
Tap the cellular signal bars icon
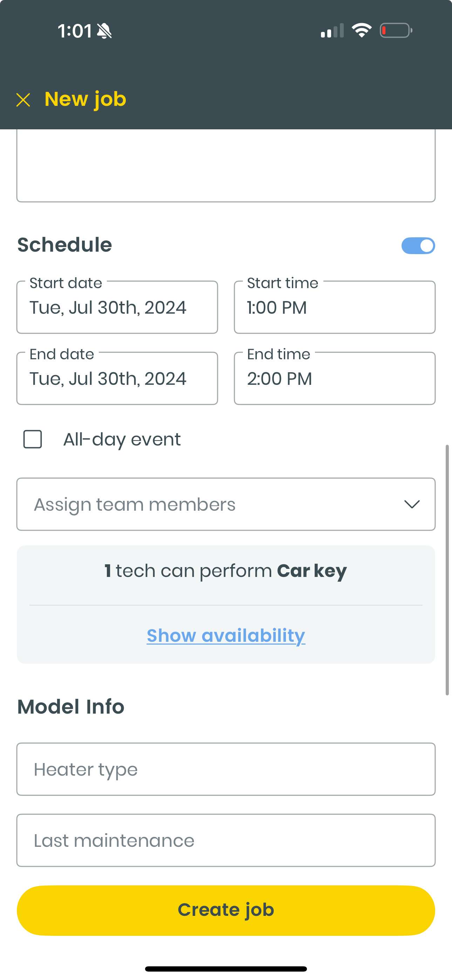pos(332,31)
